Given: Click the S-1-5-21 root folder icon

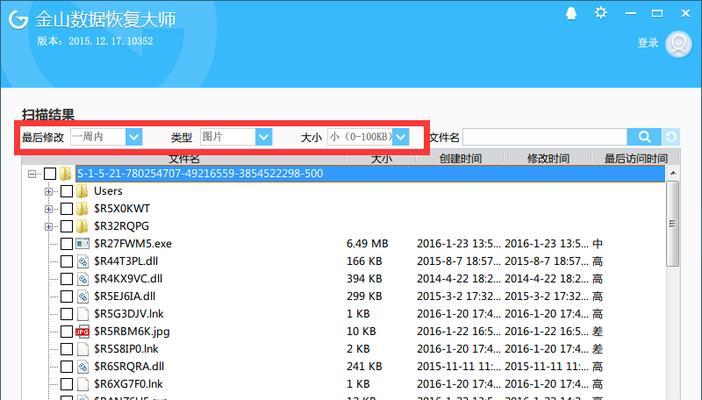Looking at the screenshot, I should pos(66,174).
